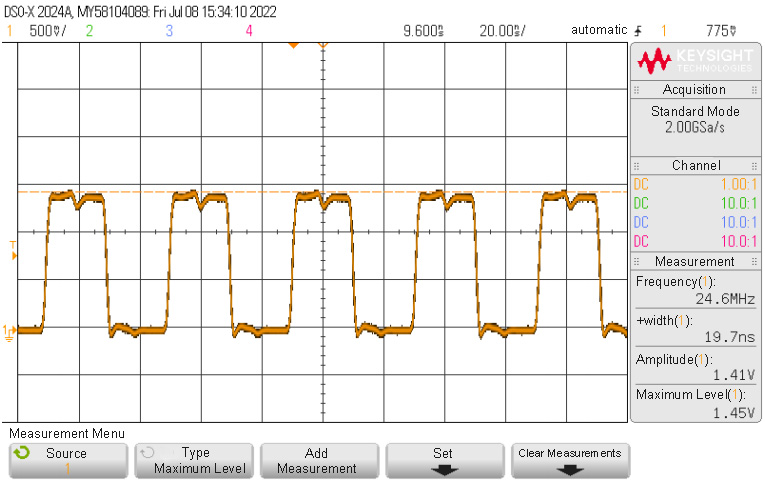Click the 20.00ns/ timebase value
Viewport: 765px width, 480px height.
click(502, 31)
